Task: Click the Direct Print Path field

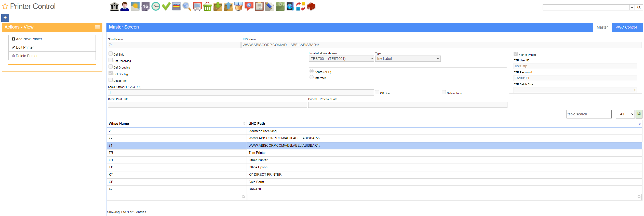Action: (207, 105)
